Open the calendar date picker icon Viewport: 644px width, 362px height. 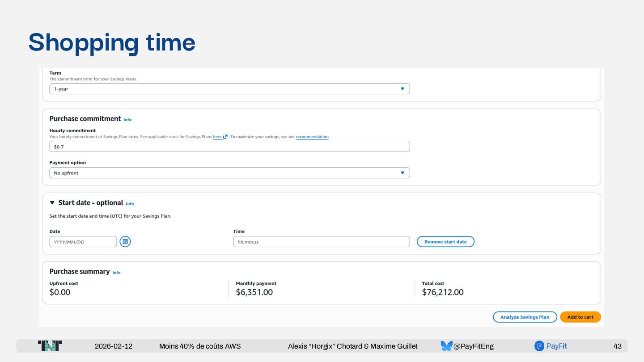pos(125,242)
